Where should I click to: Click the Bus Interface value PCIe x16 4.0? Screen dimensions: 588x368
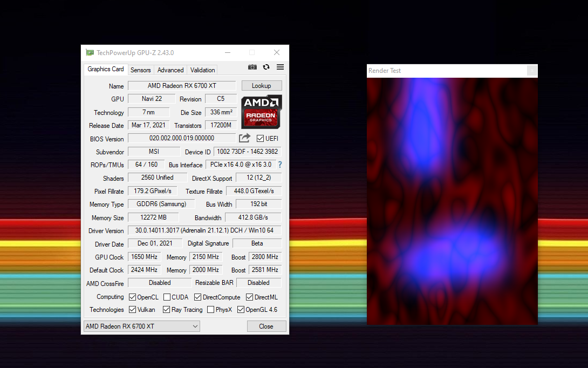[241, 165]
